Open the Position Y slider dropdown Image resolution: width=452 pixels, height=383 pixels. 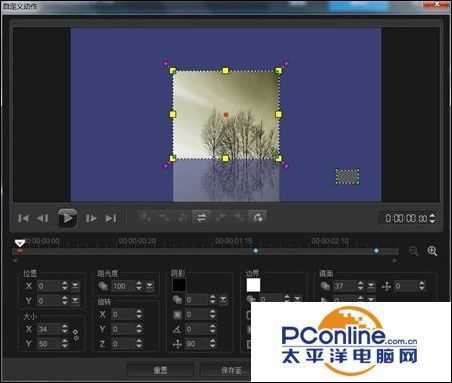pyautogui.click(x=75, y=300)
